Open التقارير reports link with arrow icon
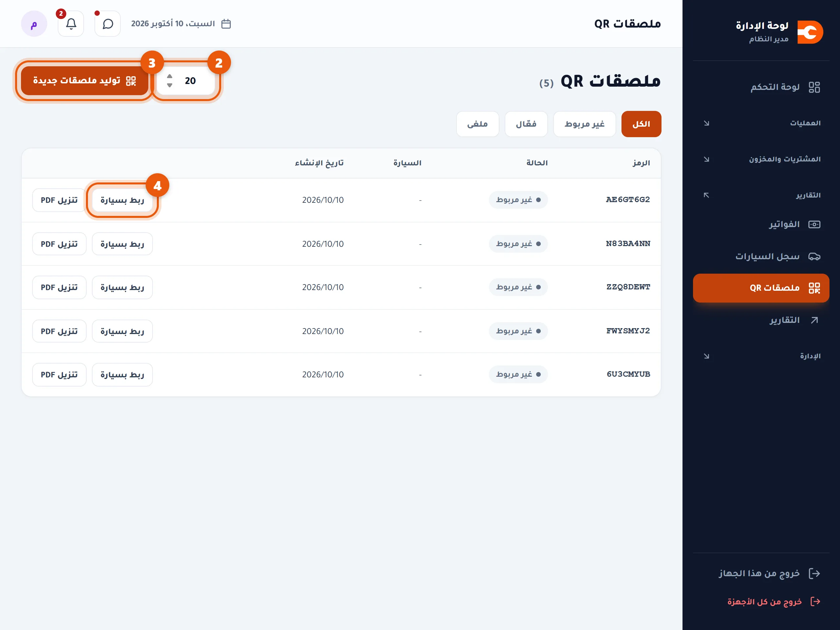The width and height of the screenshot is (840, 630). (761, 320)
